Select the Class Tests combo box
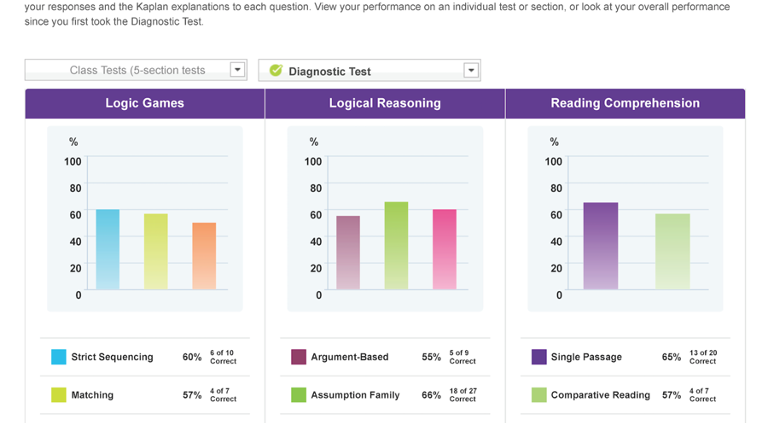Viewport: 774px width, 423px height. [128, 70]
